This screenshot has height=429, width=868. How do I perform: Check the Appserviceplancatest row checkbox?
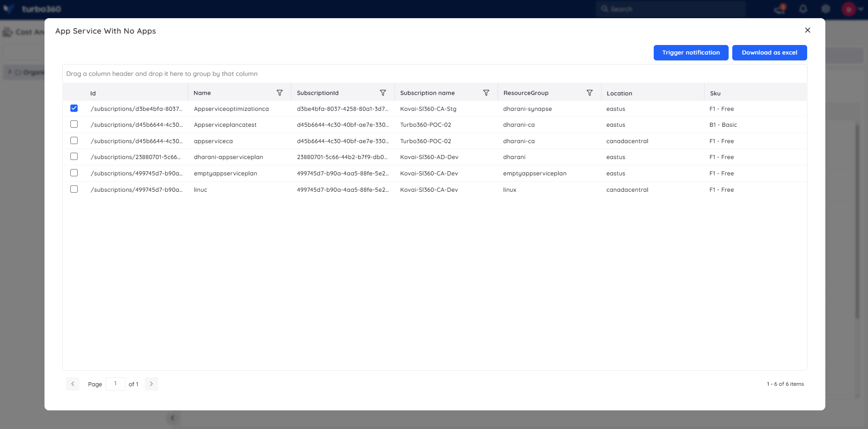click(74, 124)
